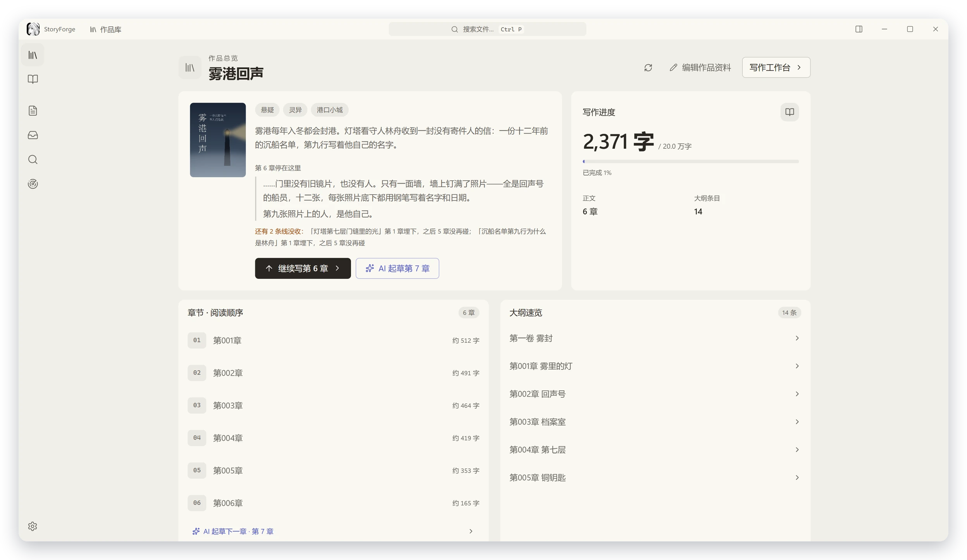The width and height of the screenshot is (967, 560).
Task: Open the radar target icon in sidebar
Action: point(33,184)
